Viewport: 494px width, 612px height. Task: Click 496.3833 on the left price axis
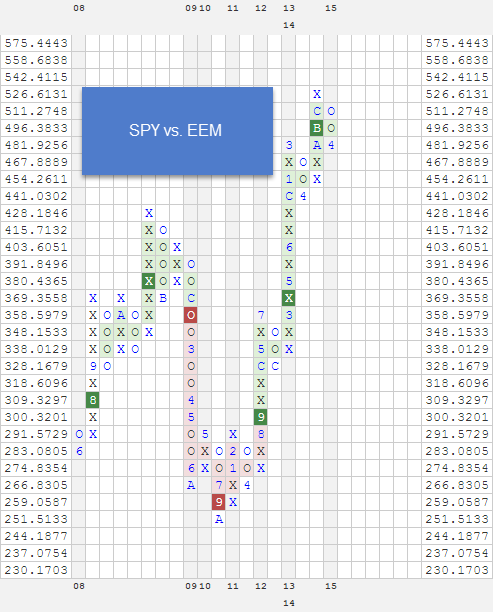[x=36, y=128]
